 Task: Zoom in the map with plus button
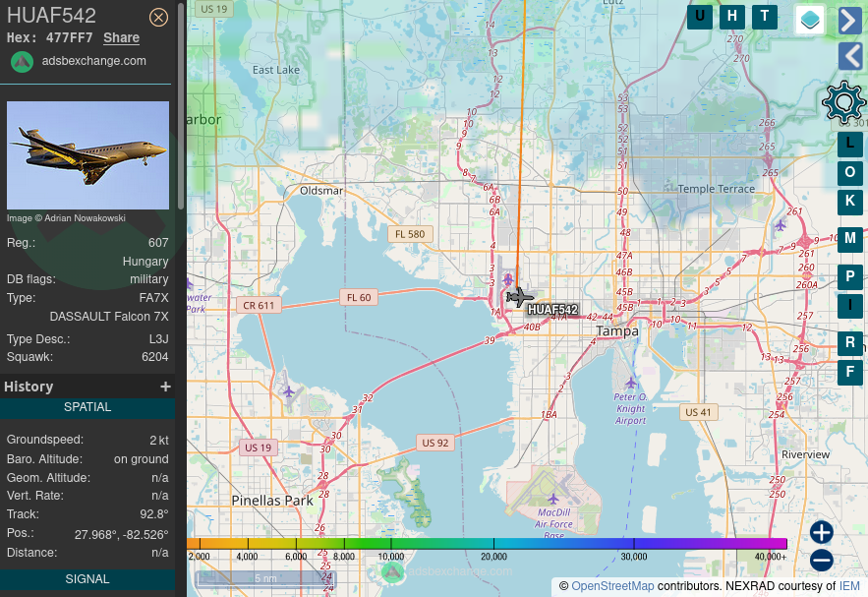pyautogui.click(x=822, y=532)
